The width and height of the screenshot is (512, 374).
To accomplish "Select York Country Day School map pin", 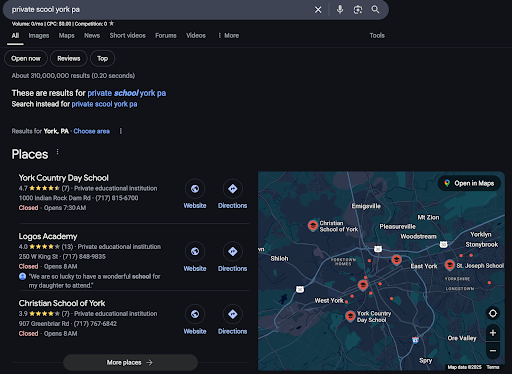I will [350, 316].
